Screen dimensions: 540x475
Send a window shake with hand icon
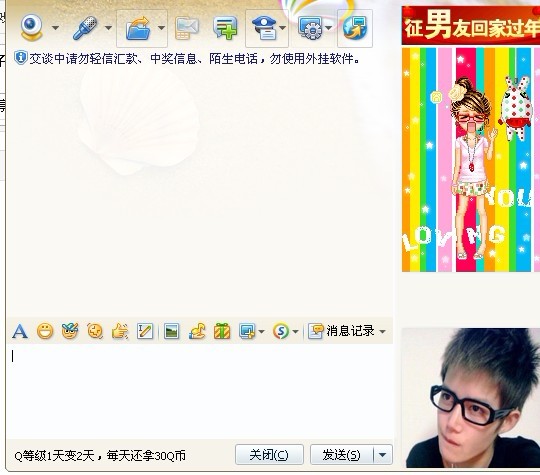[x=120, y=331]
